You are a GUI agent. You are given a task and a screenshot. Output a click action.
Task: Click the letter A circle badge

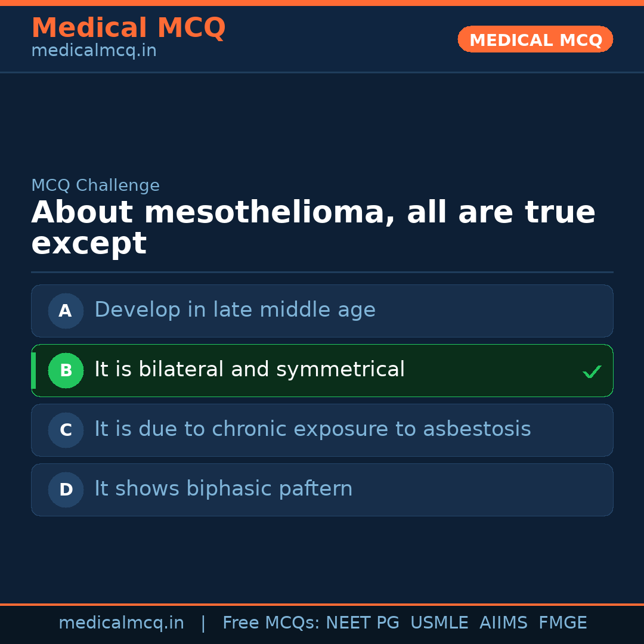coord(66,311)
